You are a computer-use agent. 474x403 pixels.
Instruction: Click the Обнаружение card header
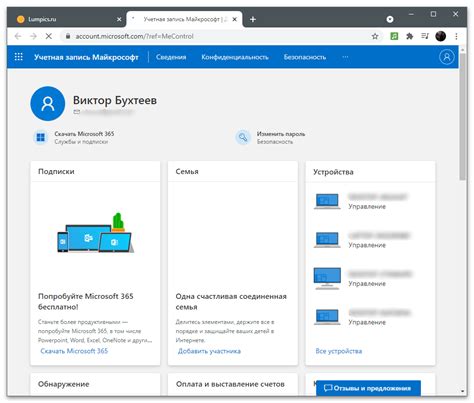pyautogui.click(x=63, y=384)
